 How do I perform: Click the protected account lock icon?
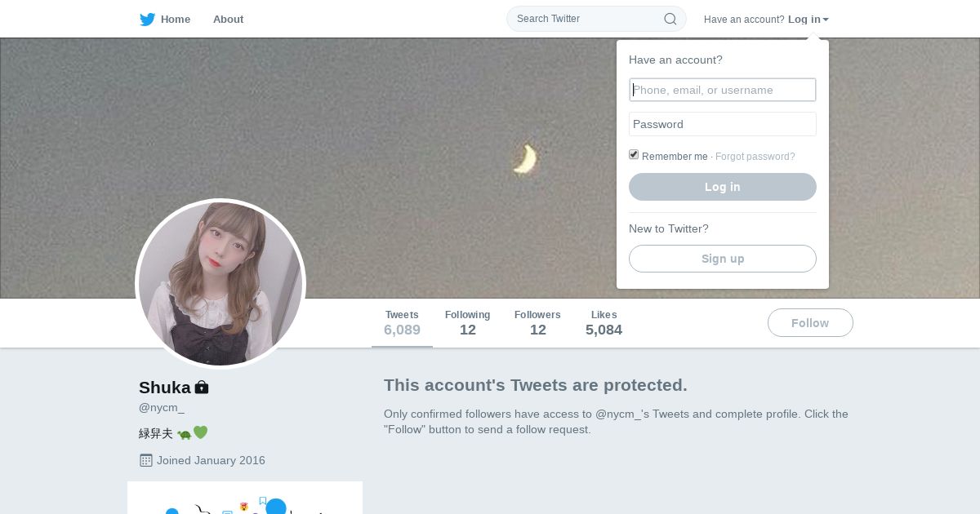(x=202, y=388)
